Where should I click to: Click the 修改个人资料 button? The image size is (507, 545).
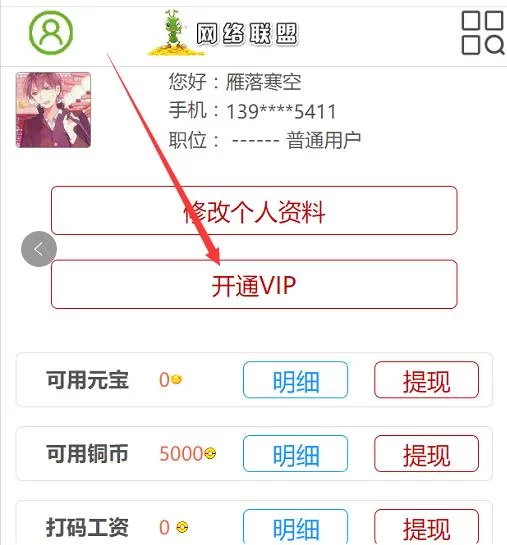click(254, 211)
